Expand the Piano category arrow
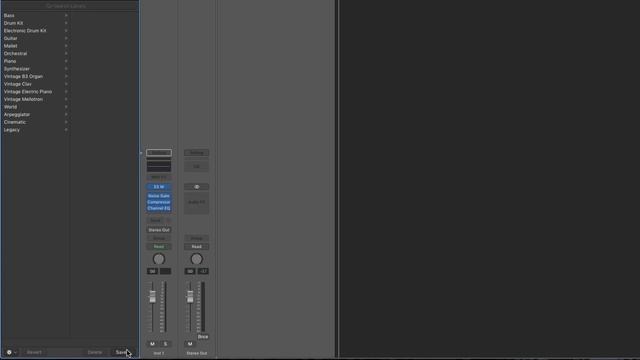This screenshot has width=640, height=360. [66, 61]
